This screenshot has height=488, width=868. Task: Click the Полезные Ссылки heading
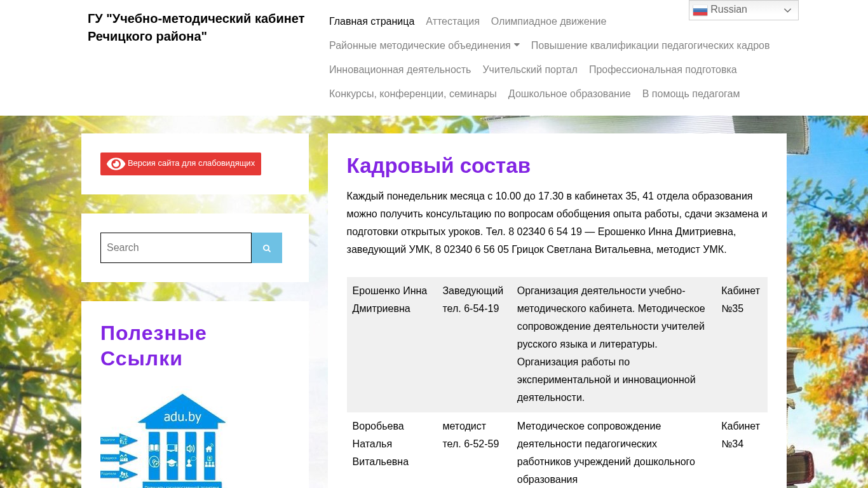tap(154, 346)
